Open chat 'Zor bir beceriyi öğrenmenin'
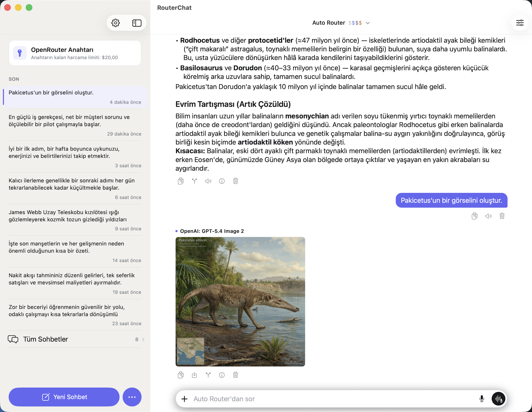Screen dimensions: 532x412 [x=75, y=315]
